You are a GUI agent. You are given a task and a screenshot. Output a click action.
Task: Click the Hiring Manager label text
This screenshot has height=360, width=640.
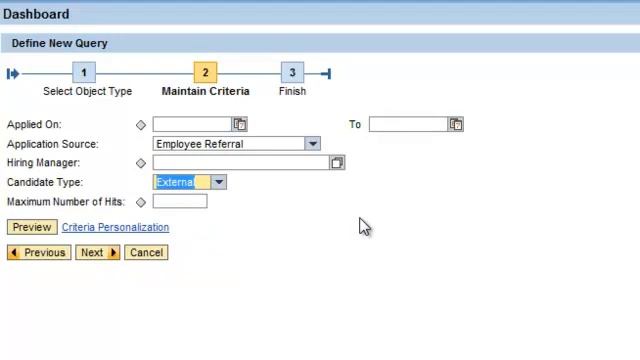(44, 163)
